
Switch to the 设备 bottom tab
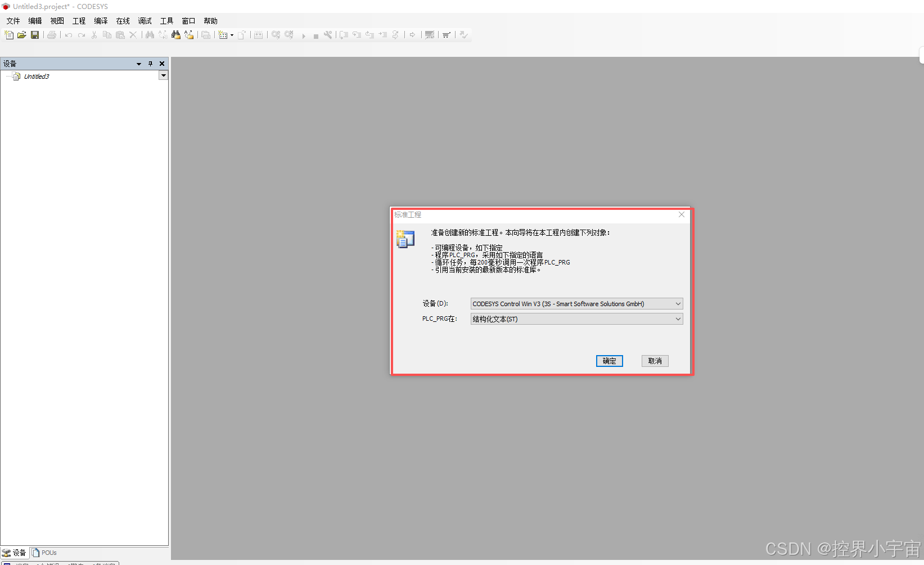[14, 553]
